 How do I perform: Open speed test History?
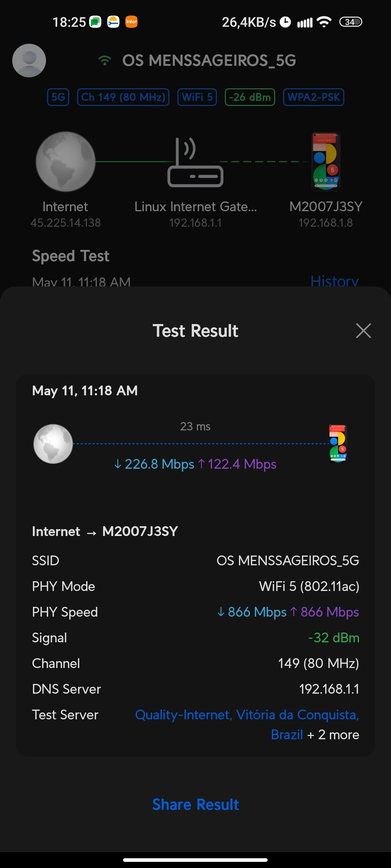point(334,281)
